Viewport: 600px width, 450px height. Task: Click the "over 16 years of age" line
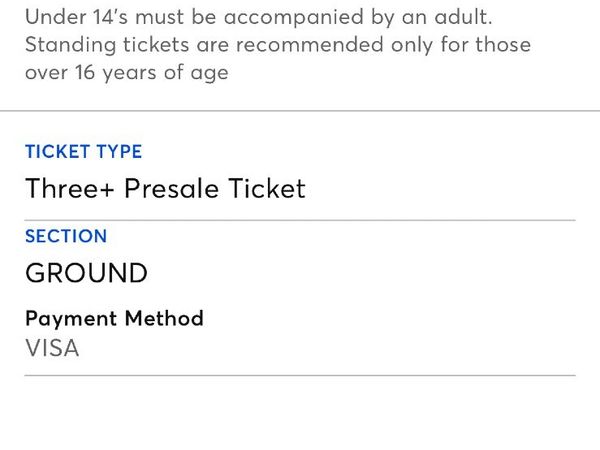126,72
